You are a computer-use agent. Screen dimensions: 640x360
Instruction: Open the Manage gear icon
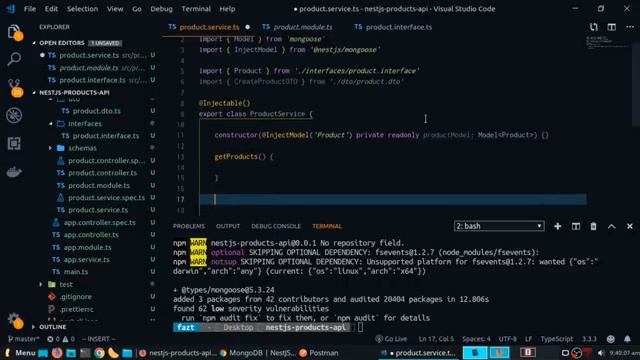point(15,320)
